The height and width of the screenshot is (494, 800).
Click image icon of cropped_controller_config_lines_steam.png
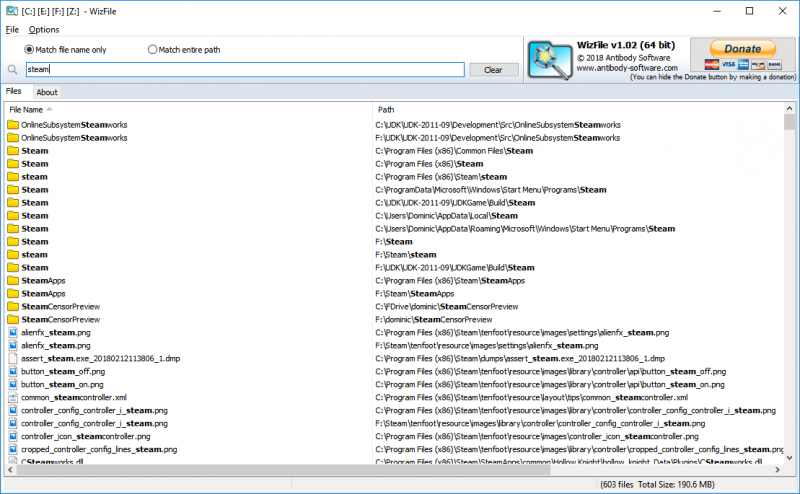tap(13, 449)
